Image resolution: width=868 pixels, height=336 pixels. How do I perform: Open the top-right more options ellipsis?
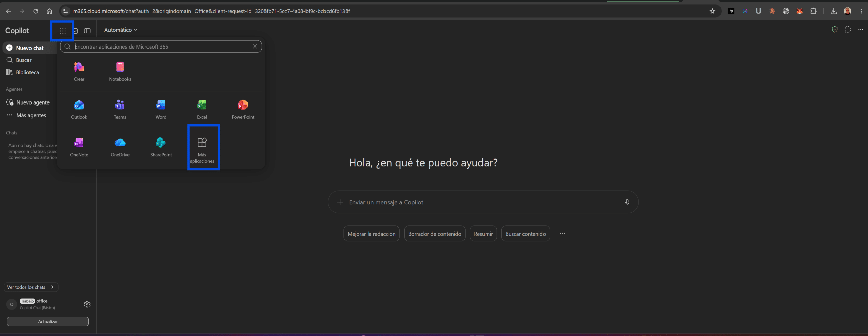click(x=861, y=30)
